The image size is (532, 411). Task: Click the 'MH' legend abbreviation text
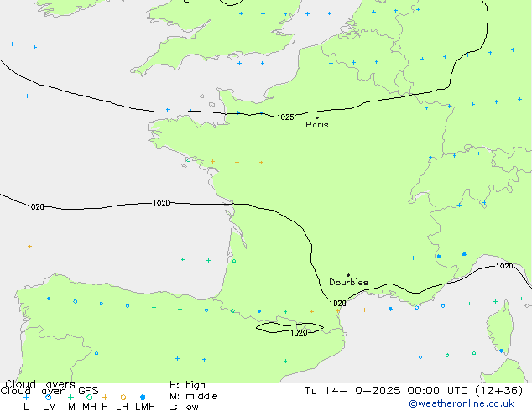pos(89,407)
